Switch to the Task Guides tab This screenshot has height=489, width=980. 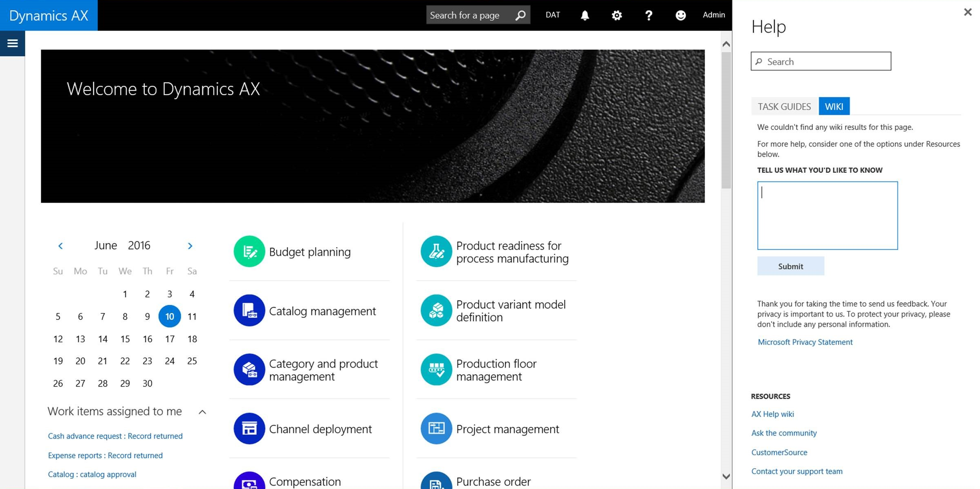784,106
